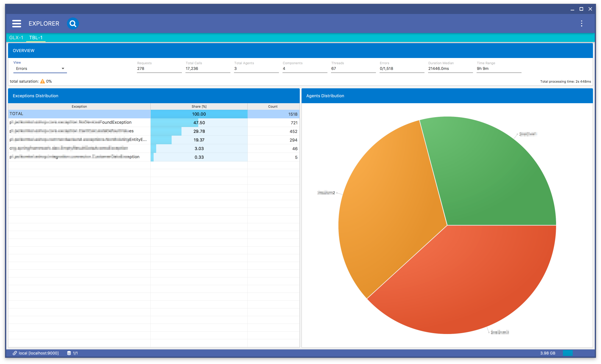Click the blue memory usage bar
Viewport: 601px width, 364px height.
568,353
